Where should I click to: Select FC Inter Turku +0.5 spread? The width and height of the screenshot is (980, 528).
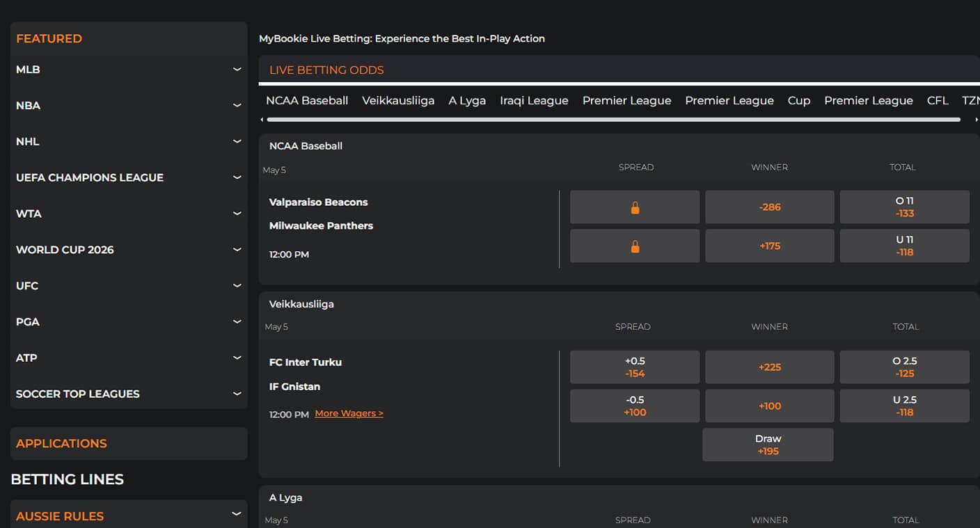[x=635, y=367]
